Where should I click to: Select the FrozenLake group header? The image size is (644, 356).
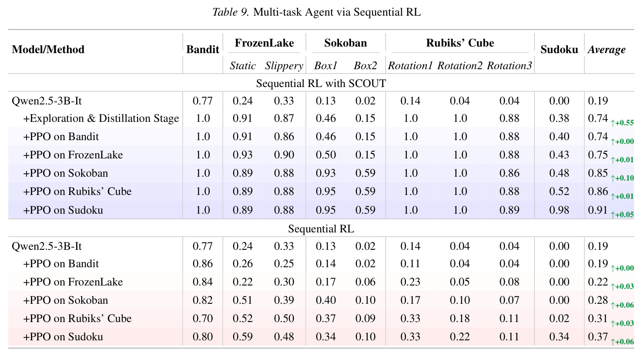click(x=264, y=43)
